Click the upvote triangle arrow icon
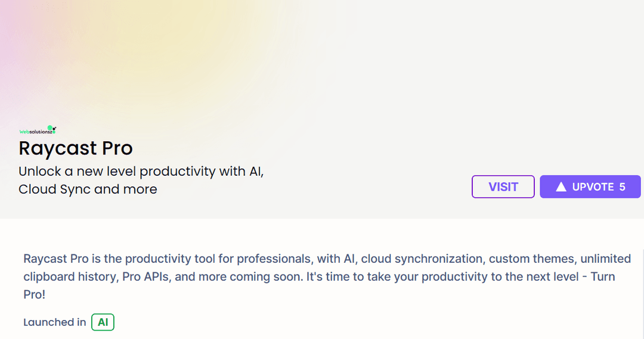 click(x=561, y=186)
